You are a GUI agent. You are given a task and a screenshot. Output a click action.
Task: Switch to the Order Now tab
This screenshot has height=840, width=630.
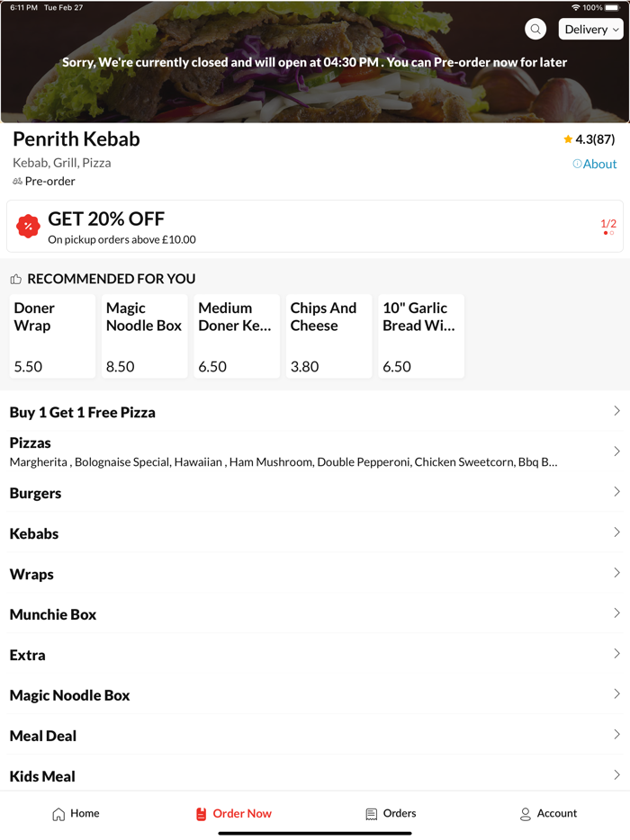pos(234,814)
